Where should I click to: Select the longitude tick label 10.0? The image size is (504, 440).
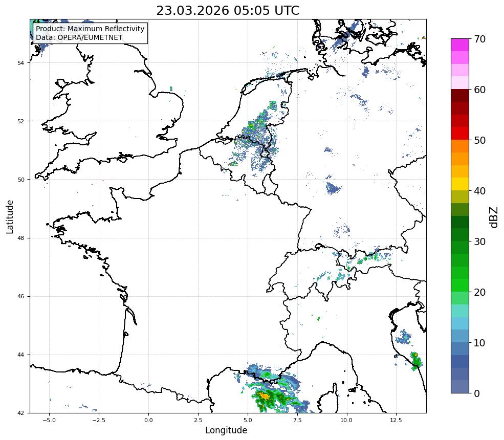346,420
